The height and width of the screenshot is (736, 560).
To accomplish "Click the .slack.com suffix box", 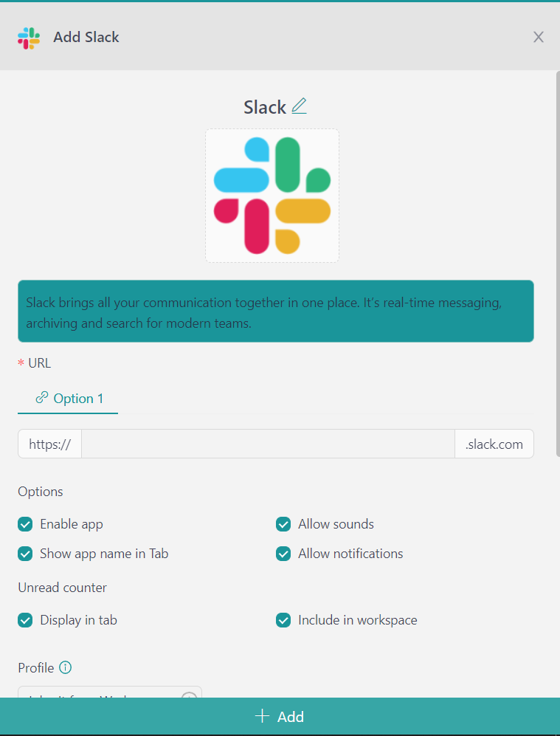I will (494, 444).
